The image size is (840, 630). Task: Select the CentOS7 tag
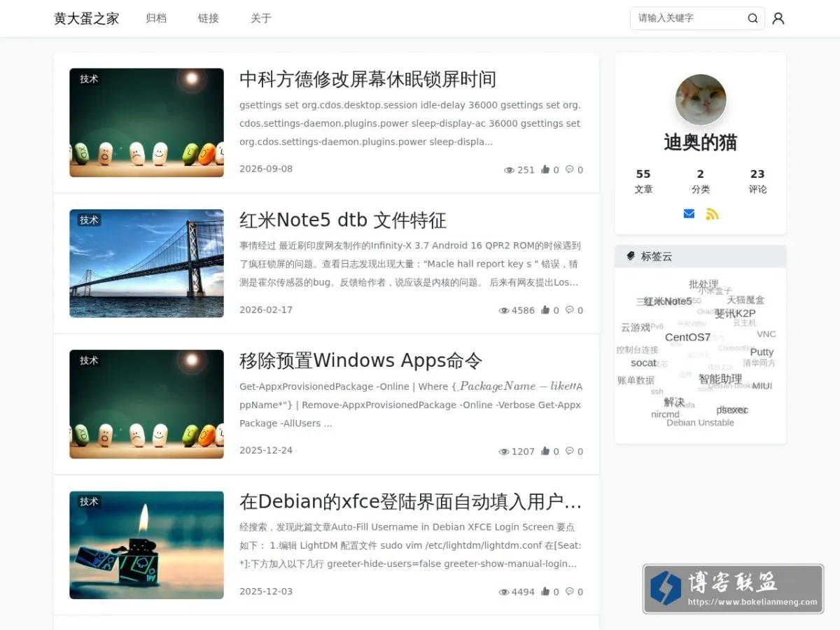coord(688,337)
